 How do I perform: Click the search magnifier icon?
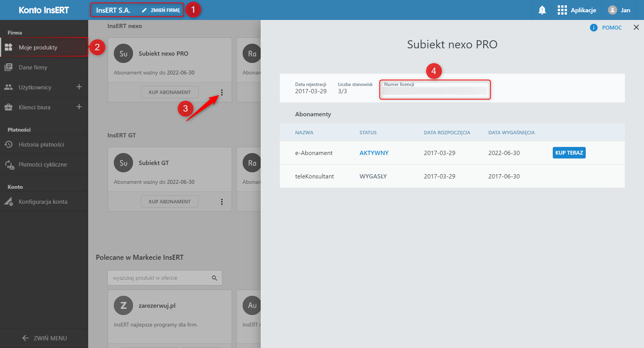[215, 278]
